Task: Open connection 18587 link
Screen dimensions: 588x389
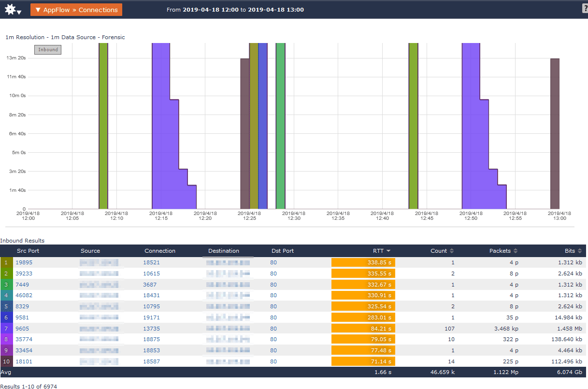Action: (x=151, y=361)
